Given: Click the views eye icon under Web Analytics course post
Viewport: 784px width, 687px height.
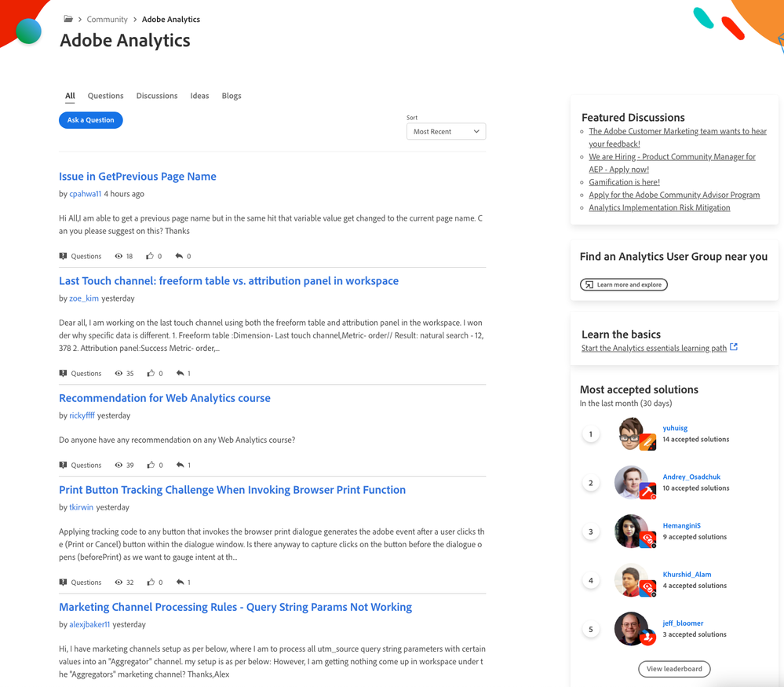Looking at the screenshot, I should pyautogui.click(x=119, y=465).
